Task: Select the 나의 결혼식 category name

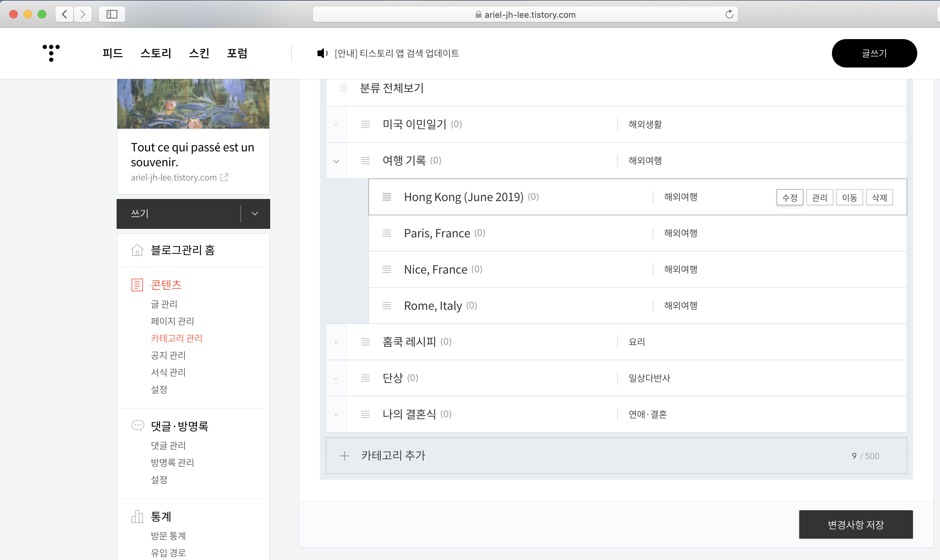Action: coord(409,414)
